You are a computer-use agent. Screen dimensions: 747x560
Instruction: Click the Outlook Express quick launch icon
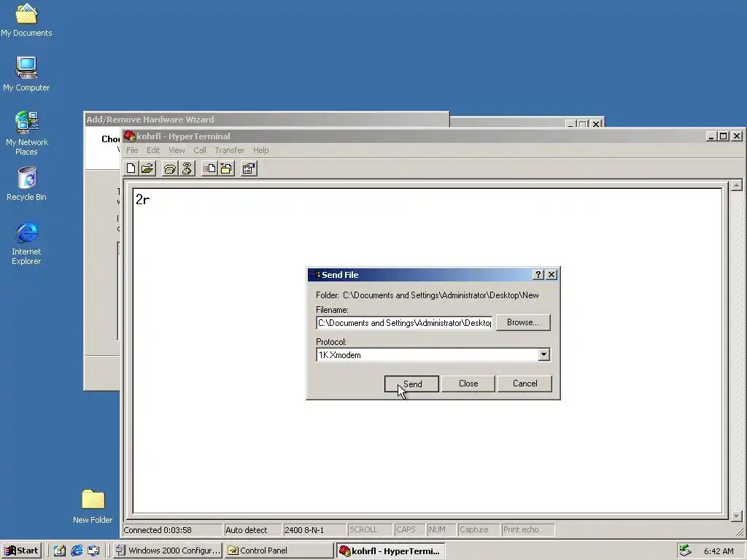(93, 551)
